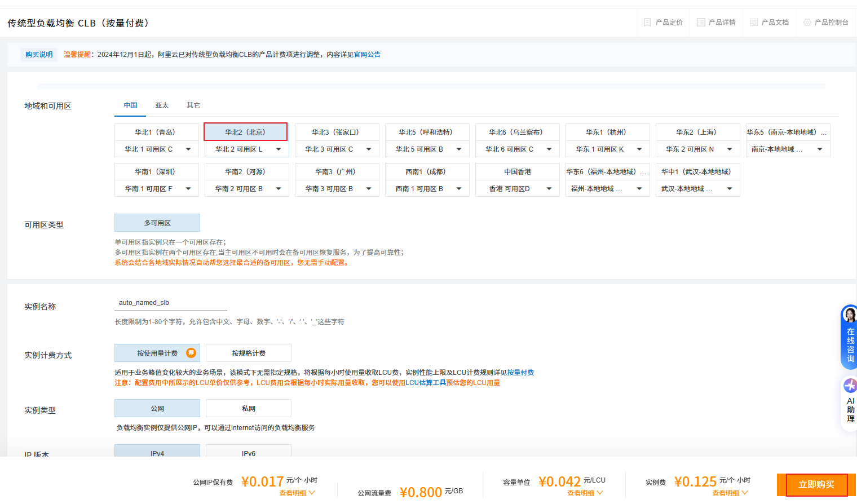Screen dimensions: 857x504
Task: Select region 华中1（武汉-本地地域）
Action: tap(698, 171)
